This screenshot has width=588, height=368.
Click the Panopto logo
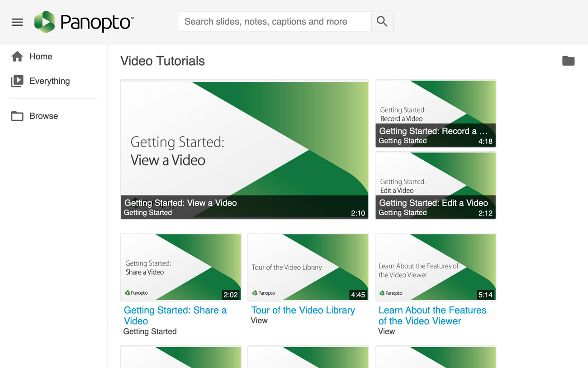click(x=84, y=22)
